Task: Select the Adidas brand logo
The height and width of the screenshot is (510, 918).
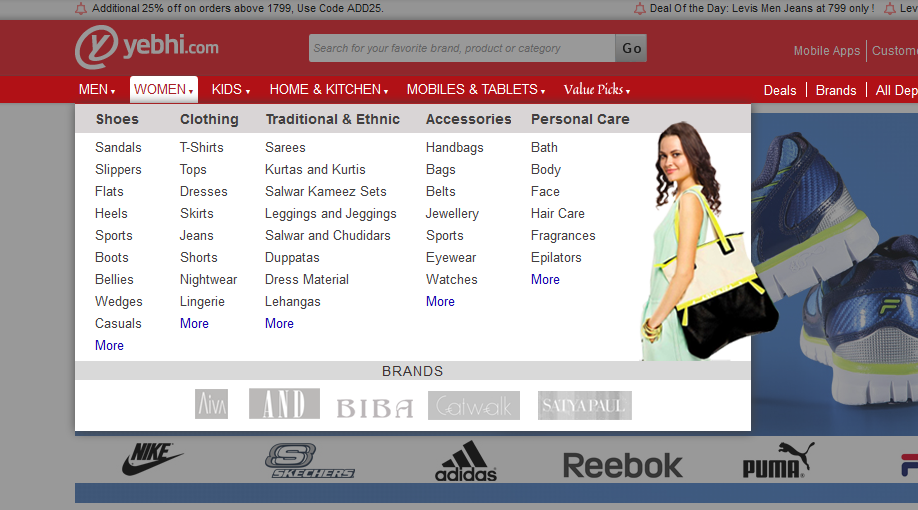Action: point(465,461)
